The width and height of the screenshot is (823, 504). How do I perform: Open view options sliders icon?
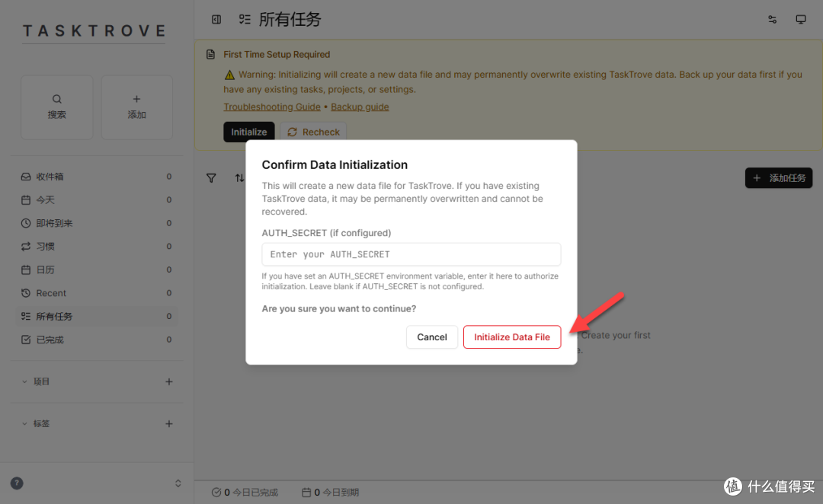(x=772, y=19)
